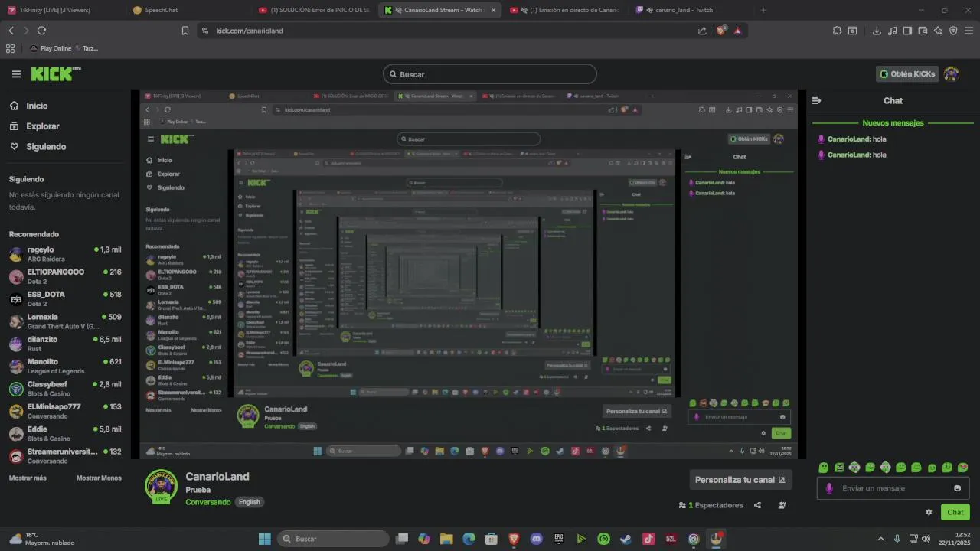Collapse the chat panel with arrow icon
The image size is (980, 551).
pos(816,100)
